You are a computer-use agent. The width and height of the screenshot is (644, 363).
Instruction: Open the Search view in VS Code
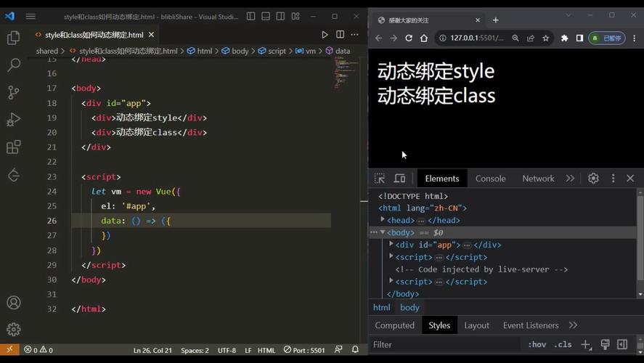tap(14, 65)
